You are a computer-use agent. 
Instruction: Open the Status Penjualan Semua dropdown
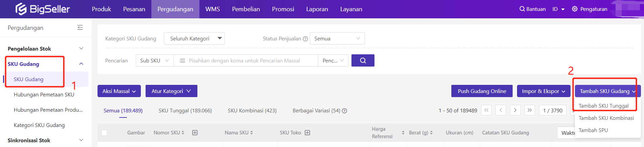pyautogui.click(x=337, y=38)
